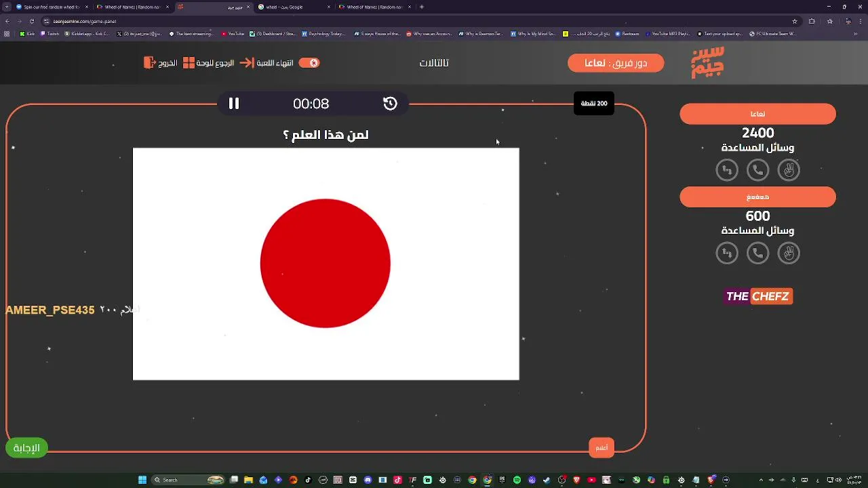This screenshot has width=868, height=488.
Task: Click second team's score 600
Action: [758, 216]
